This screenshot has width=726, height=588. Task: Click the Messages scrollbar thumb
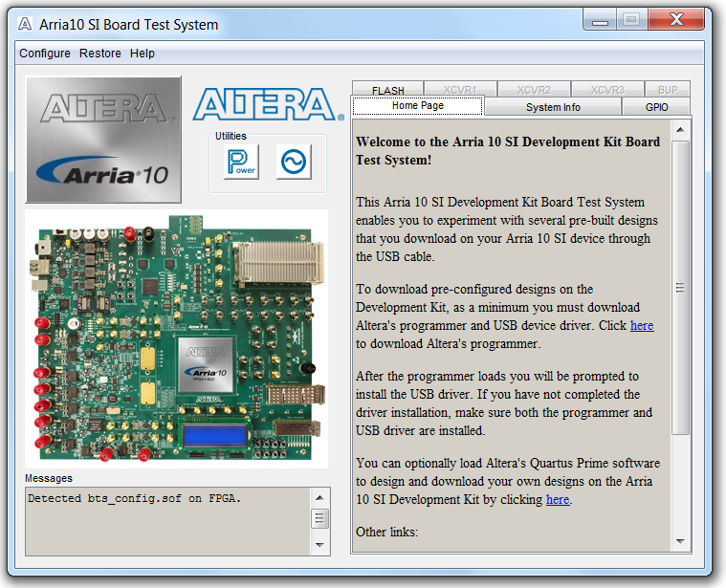319,518
